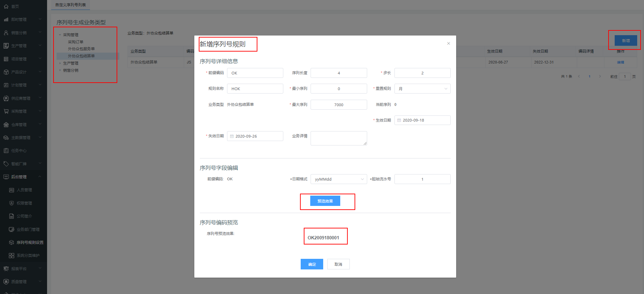This screenshot has height=294, width=644.
Task: Click the document icon for 公司简介
Action: pyautogui.click(x=12, y=216)
